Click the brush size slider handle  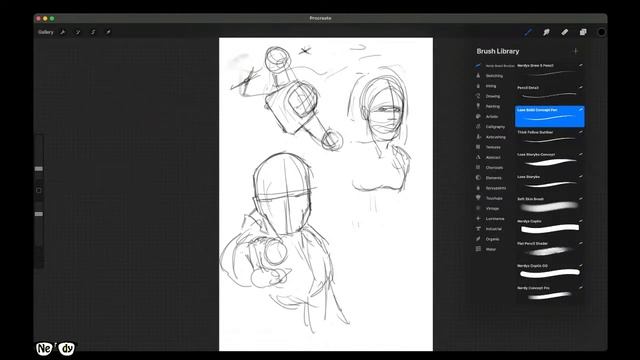[39, 169]
